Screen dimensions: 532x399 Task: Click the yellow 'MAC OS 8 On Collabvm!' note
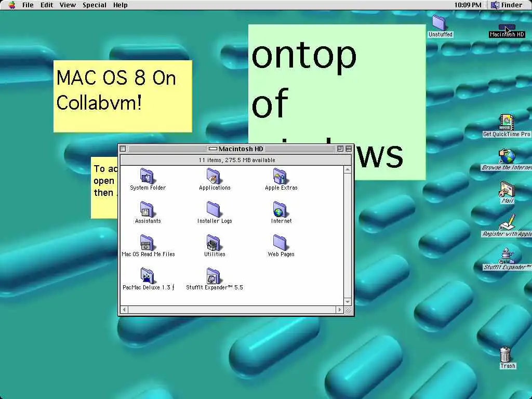coord(123,96)
